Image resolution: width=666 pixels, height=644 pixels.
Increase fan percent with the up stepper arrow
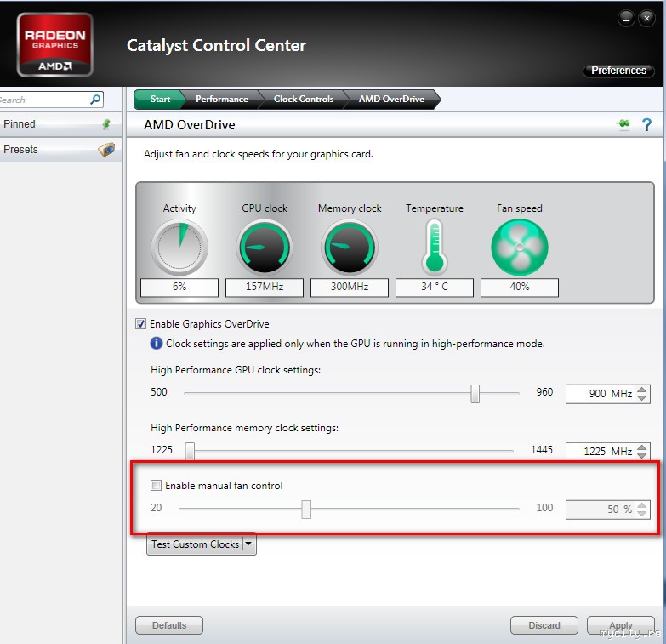pos(642,505)
